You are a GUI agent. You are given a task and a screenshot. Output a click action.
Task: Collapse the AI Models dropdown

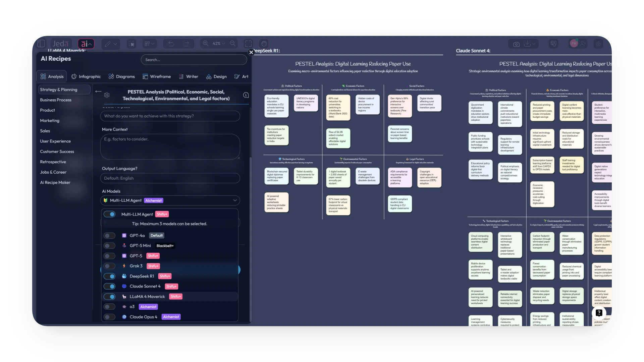click(234, 200)
